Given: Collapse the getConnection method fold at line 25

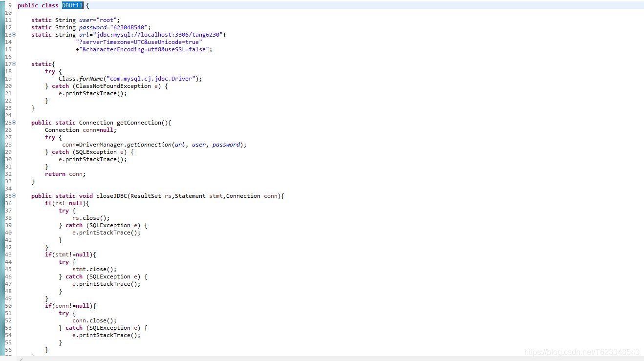Looking at the screenshot, I should tap(14, 123).
